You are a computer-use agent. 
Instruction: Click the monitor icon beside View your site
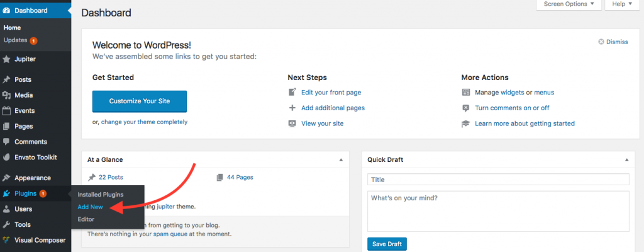pyautogui.click(x=292, y=123)
